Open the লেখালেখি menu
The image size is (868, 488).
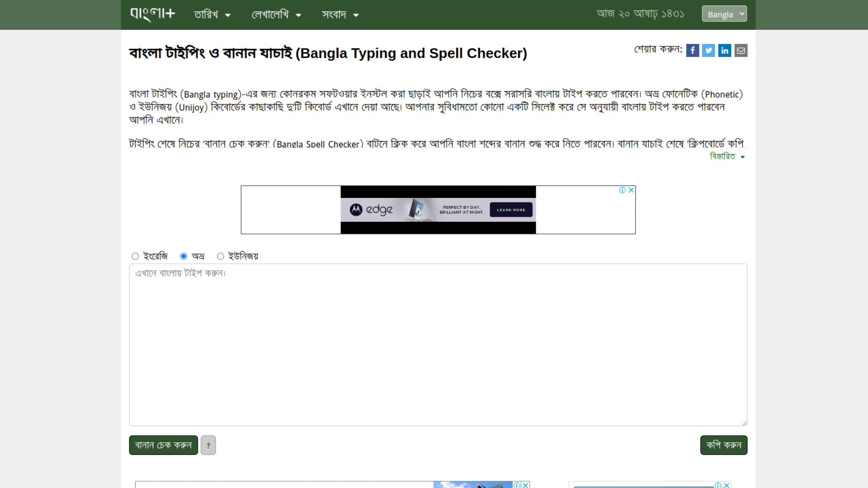[276, 14]
